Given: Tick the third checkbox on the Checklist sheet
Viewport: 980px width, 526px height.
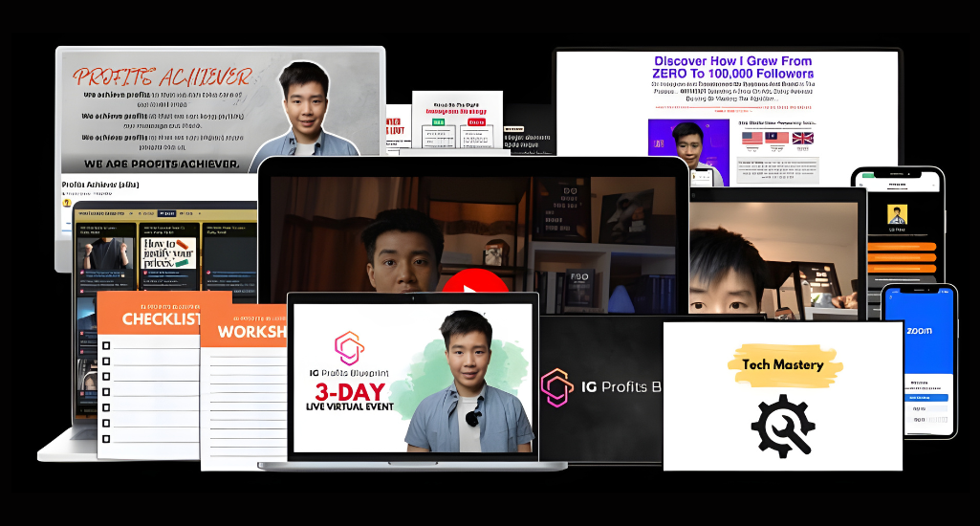Looking at the screenshot, I should click(106, 377).
